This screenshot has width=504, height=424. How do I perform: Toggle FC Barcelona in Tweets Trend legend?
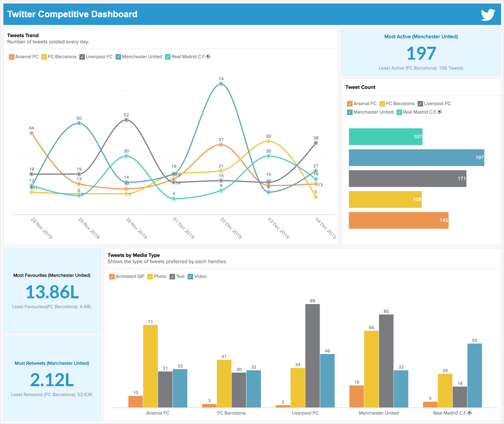click(x=44, y=57)
